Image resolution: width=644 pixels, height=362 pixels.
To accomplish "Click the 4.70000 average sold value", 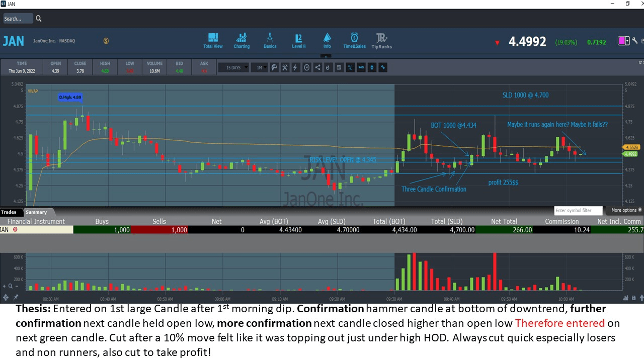I will (348, 230).
